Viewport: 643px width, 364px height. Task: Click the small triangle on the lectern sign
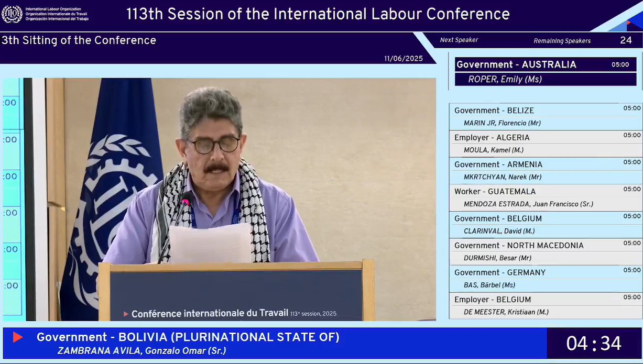click(x=126, y=314)
